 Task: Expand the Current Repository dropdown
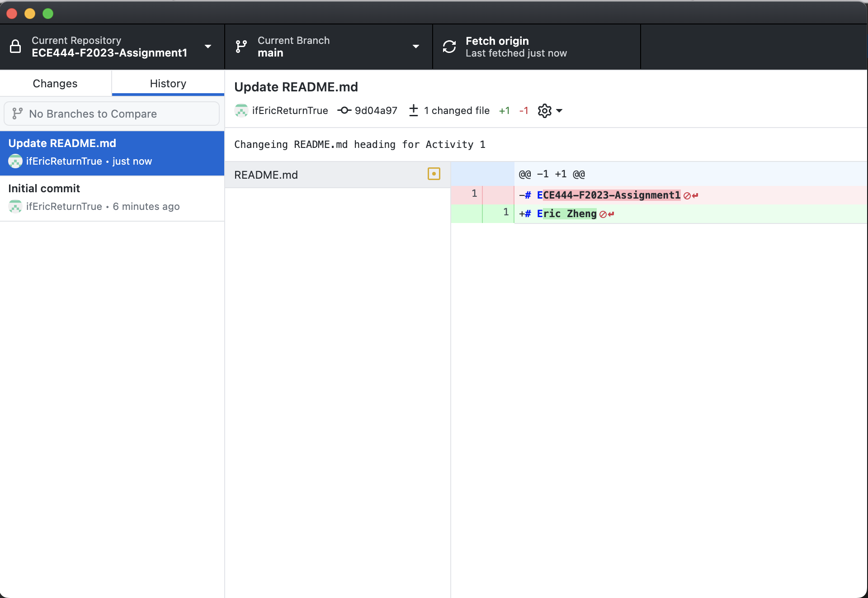click(x=208, y=47)
